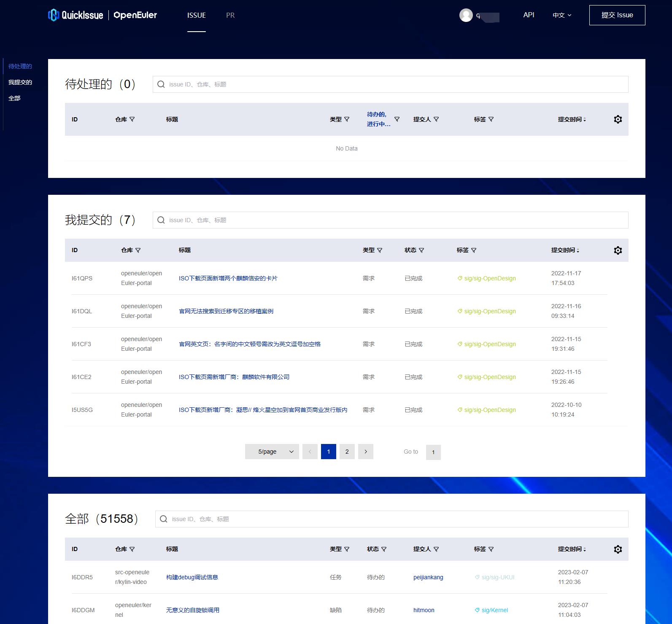Switch to the PR tab
The height and width of the screenshot is (624, 672).
coord(230,15)
